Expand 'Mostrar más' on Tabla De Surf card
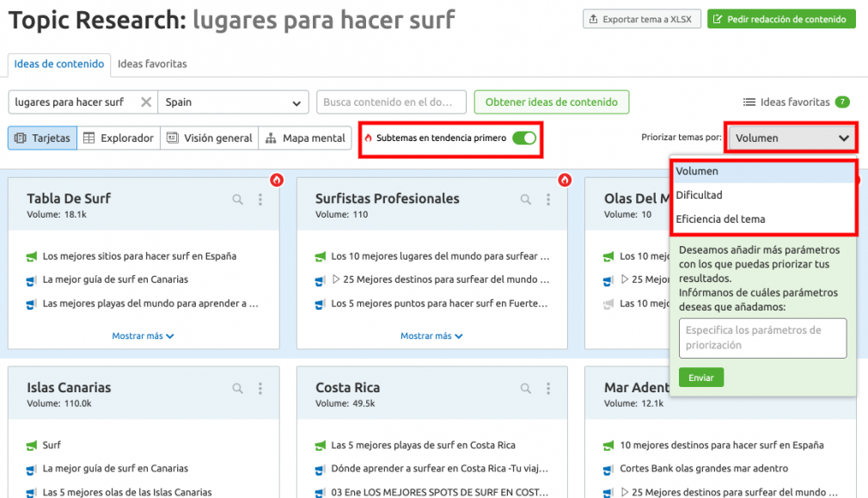Screen dimensions: 868x498 [x=143, y=335]
